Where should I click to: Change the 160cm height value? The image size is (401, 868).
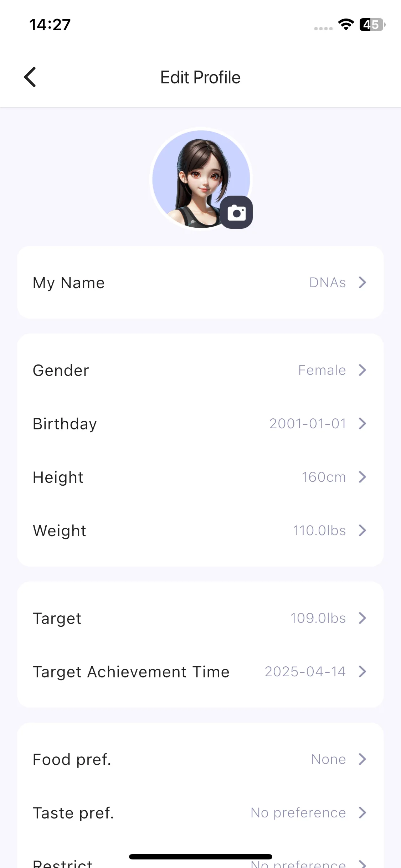point(324,477)
